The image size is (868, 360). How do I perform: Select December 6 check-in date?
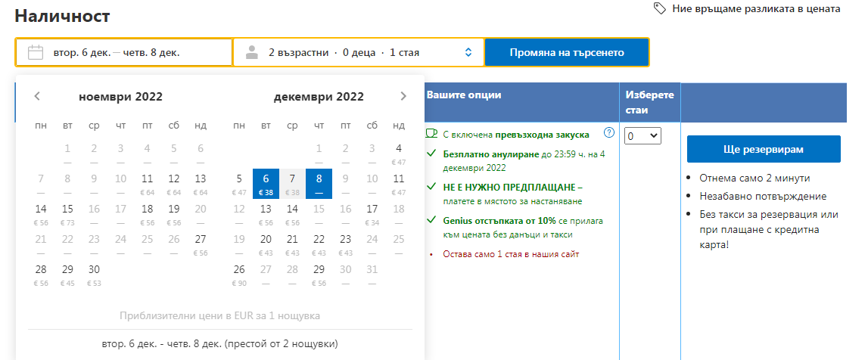(266, 183)
